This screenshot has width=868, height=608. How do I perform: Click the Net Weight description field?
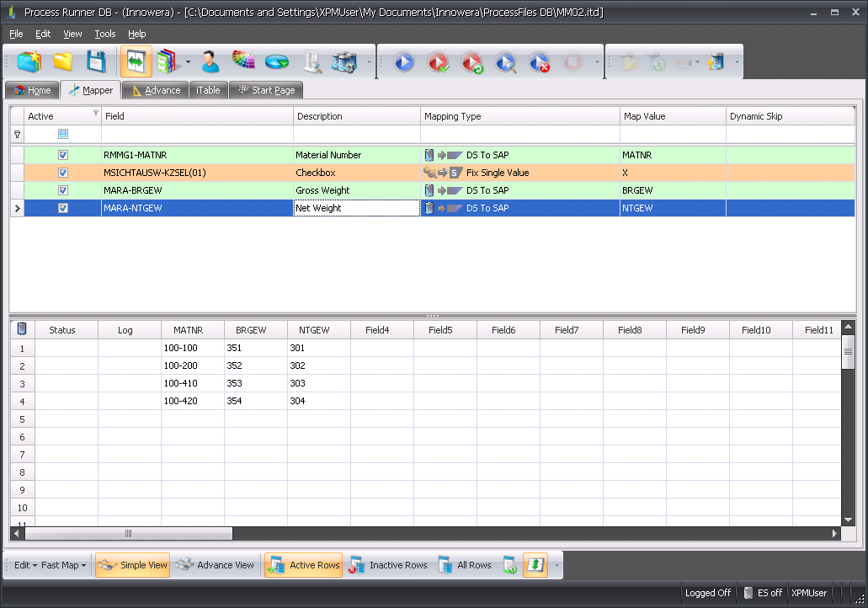(x=356, y=208)
